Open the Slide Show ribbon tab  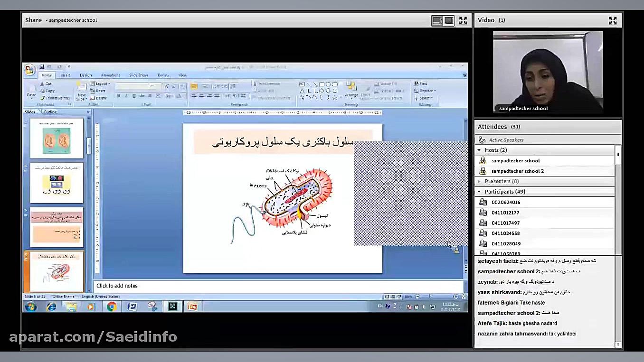[139, 75]
